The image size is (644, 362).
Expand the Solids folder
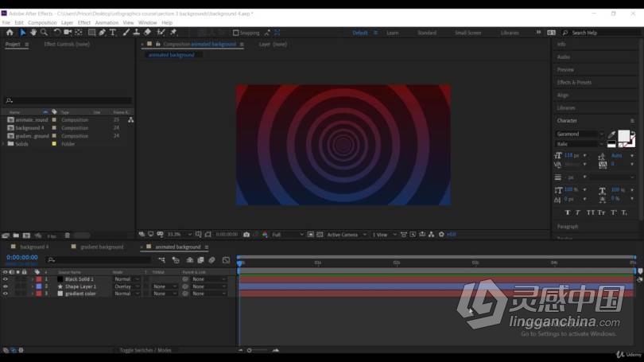(4, 144)
